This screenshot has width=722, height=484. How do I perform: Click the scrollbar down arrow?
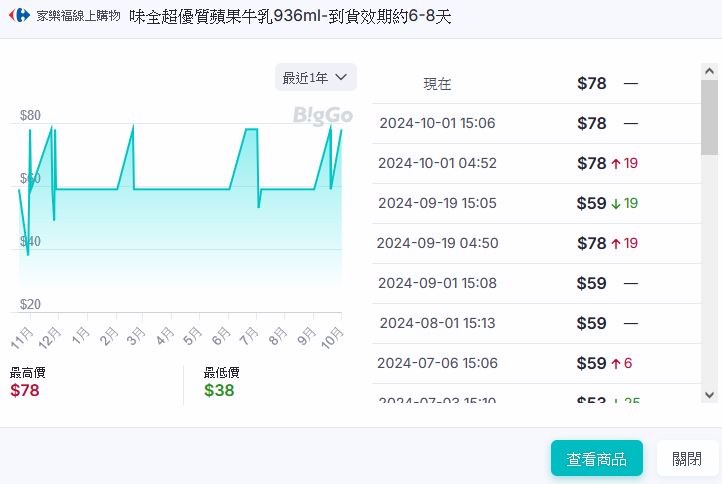click(709, 395)
